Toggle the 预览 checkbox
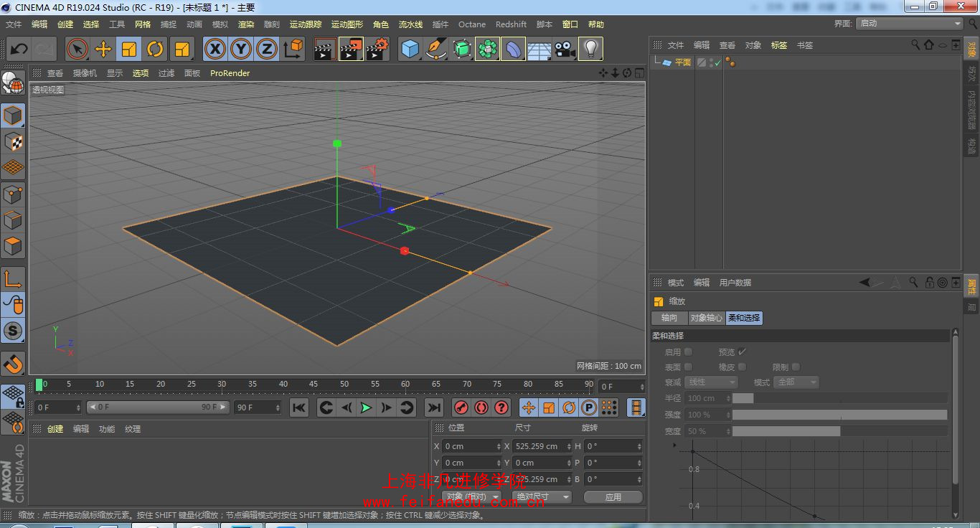 [x=742, y=352]
